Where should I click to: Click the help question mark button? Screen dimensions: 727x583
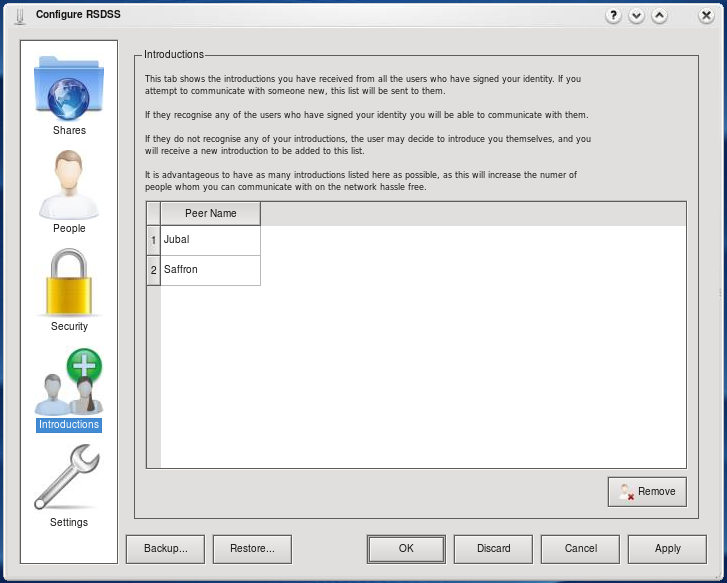pos(612,15)
